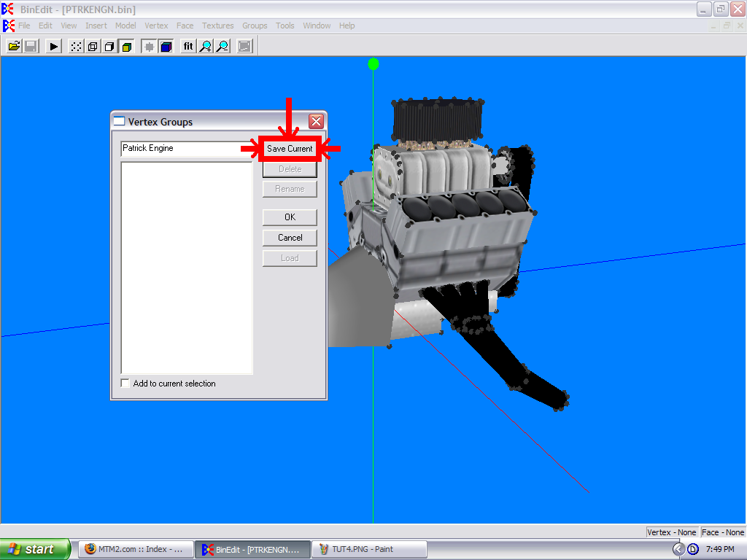Click the 7:49 PM system clock
This screenshot has width=747, height=560.
coord(720,550)
